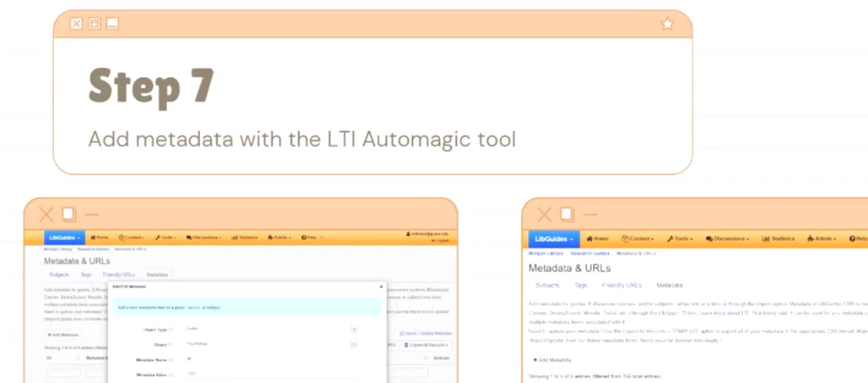Click Metadata Name help icon
This screenshot has width=868, height=383.
(x=171, y=359)
